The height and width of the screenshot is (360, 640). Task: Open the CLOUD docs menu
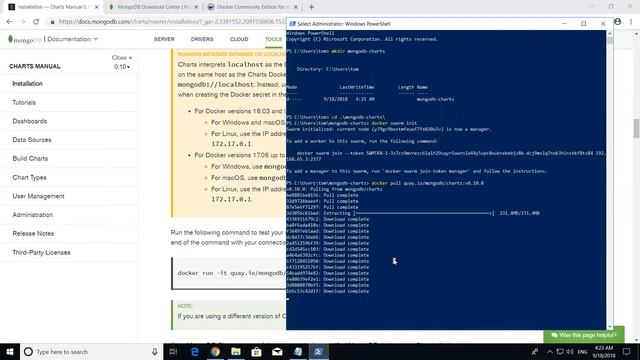(x=239, y=39)
